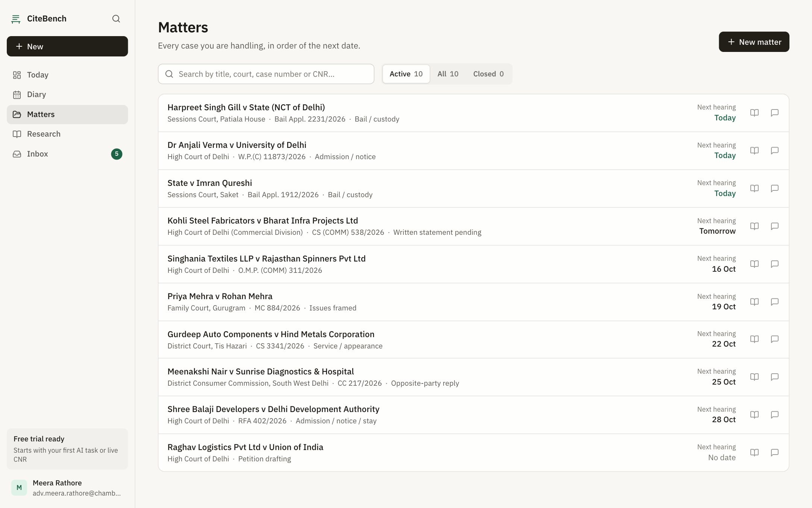Open research icon for Shree Balaji Developers
812x508 pixels.
coord(754,415)
